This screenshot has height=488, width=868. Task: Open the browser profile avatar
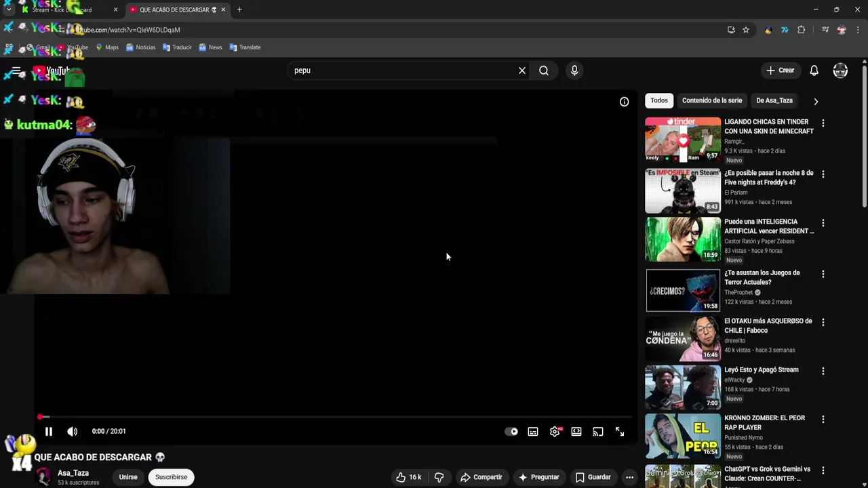pyautogui.click(x=842, y=30)
